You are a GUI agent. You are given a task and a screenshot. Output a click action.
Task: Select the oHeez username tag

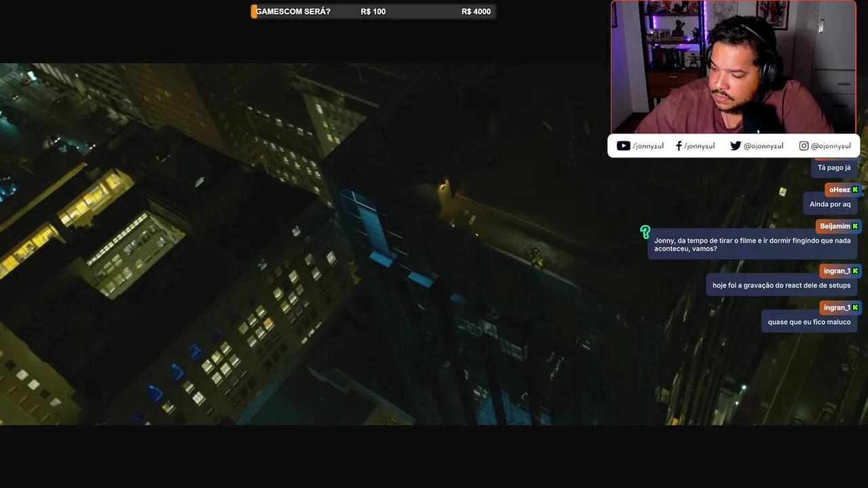[x=843, y=190]
